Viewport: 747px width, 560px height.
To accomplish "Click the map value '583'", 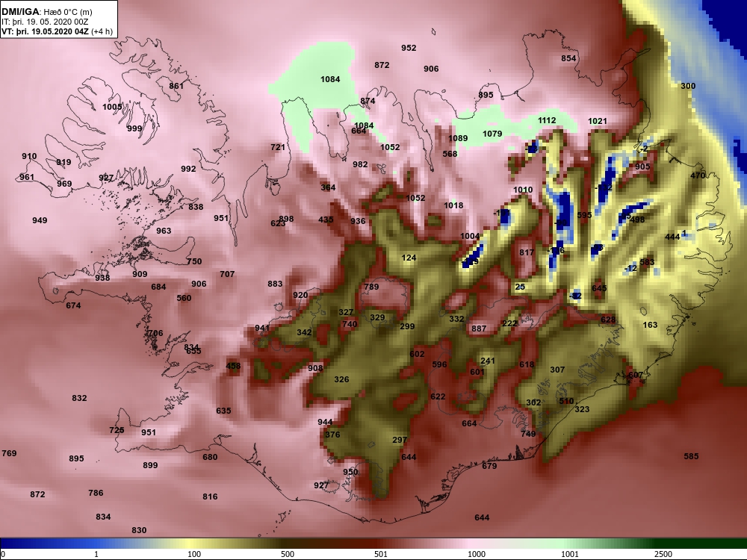I will (x=647, y=262).
